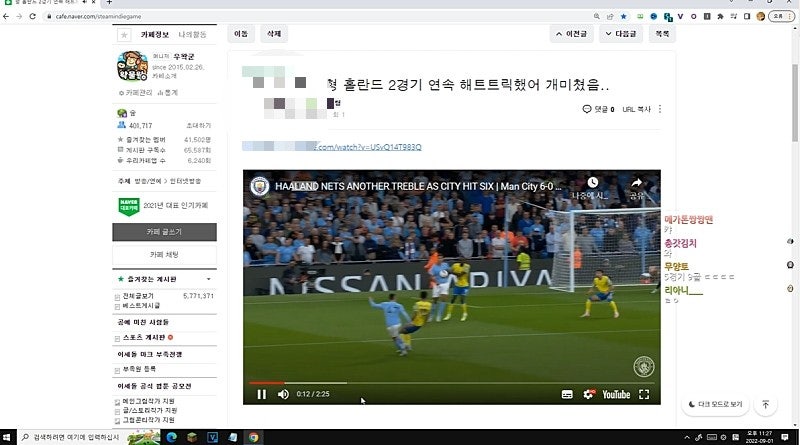800x445 pixels.
Task: Click the scroll-to-top arrow button
Action: [765, 404]
